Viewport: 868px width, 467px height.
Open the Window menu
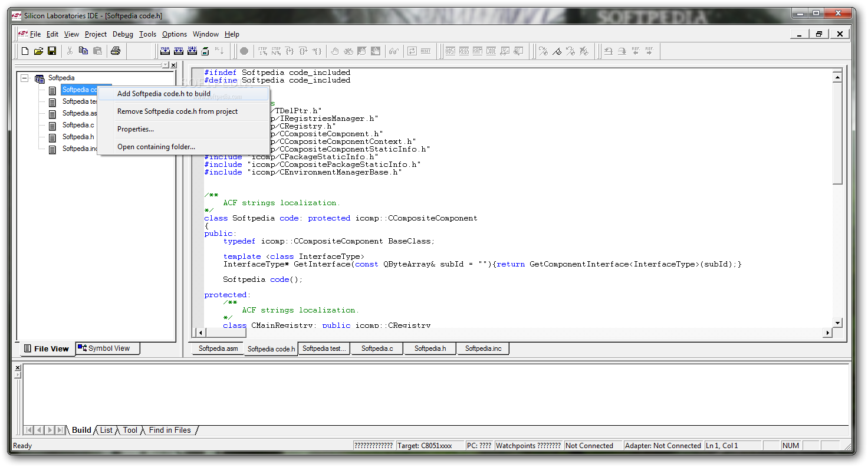206,34
